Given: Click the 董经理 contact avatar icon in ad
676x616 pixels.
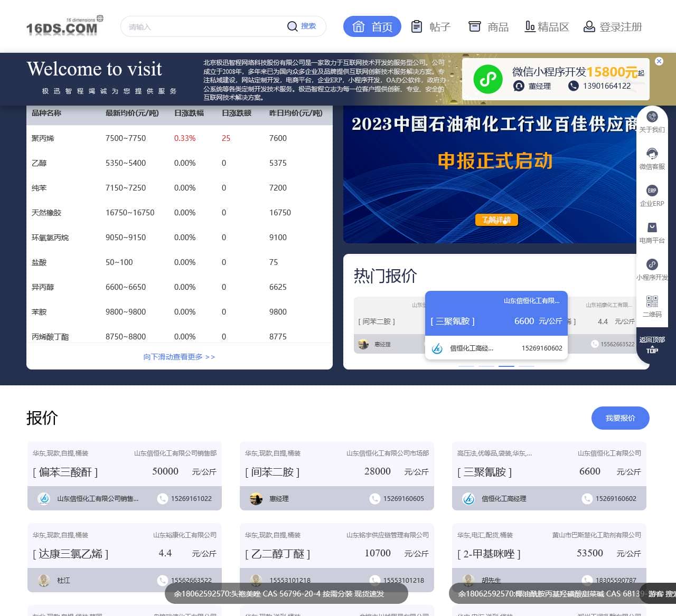Looking at the screenshot, I should 519,86.
